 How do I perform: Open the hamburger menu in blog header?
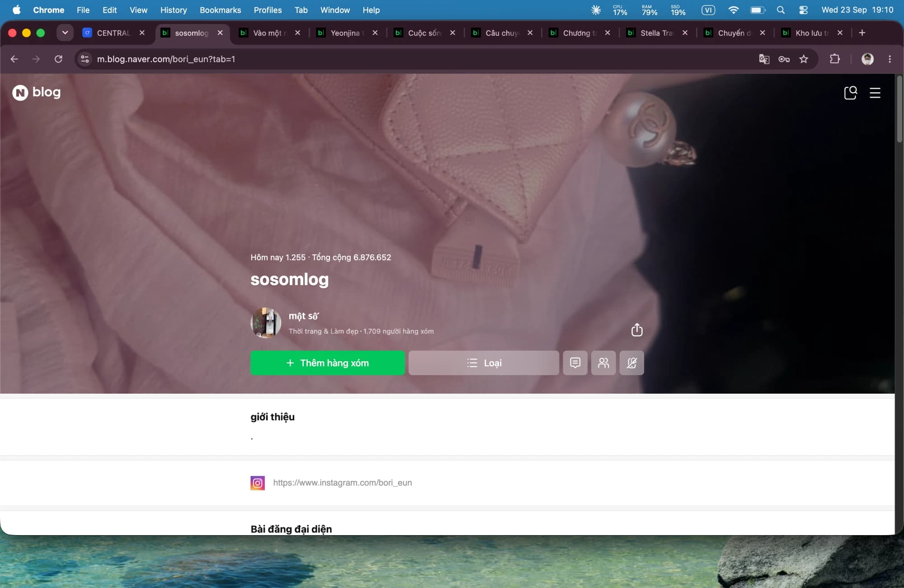(875, 93)
